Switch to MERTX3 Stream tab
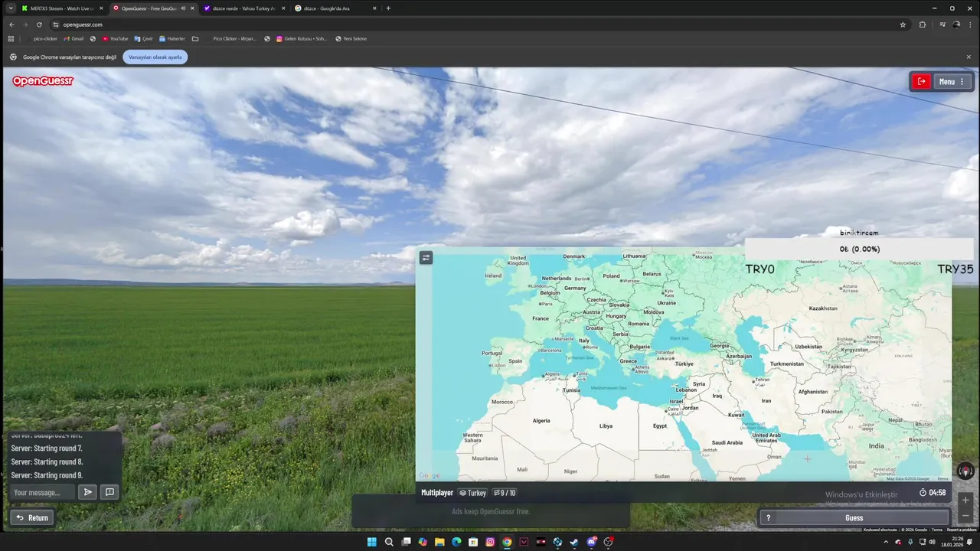This screenshot has height=551, width=980. click(x=61, y=8)
